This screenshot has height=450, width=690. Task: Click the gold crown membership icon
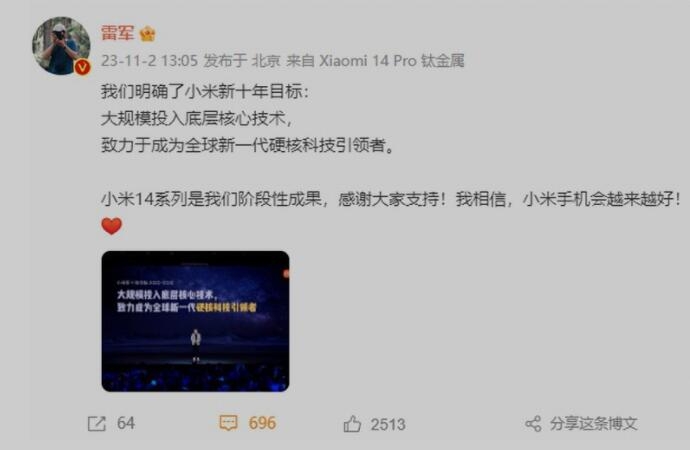click(x=147, y=34)
